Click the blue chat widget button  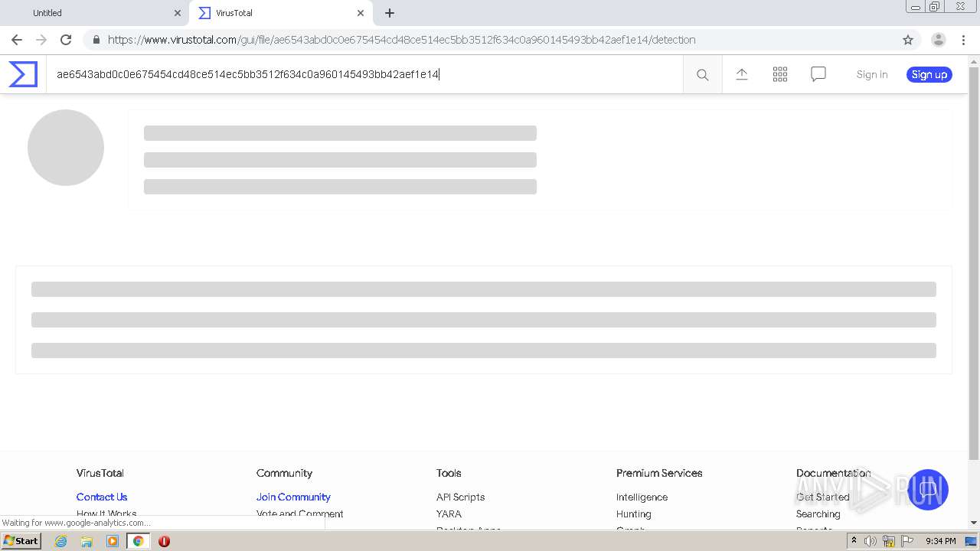tap(927, 490)
